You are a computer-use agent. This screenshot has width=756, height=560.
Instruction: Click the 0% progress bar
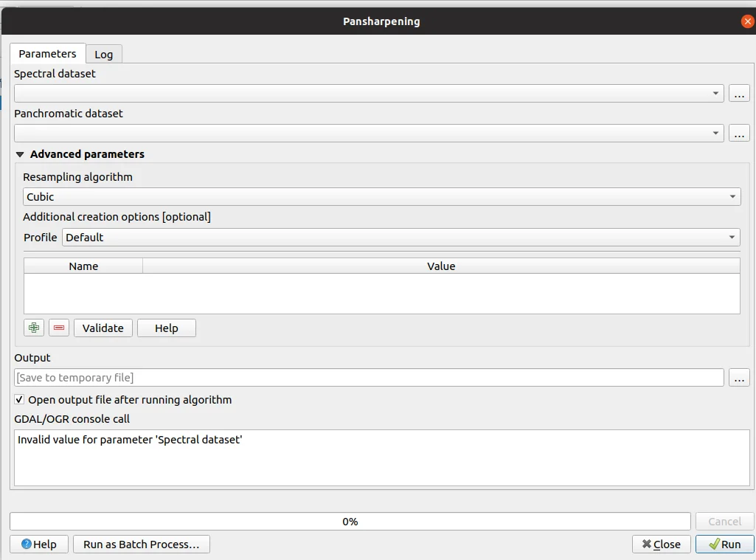[x=350, y=522]
